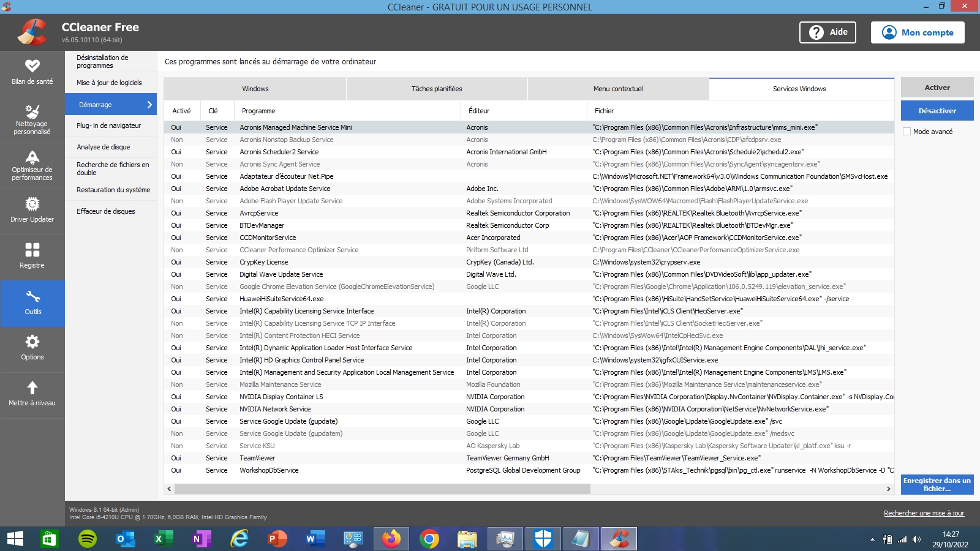Select TeamViewer service row
The height and width of the screenshot is (551, 980).
[529, 458]
